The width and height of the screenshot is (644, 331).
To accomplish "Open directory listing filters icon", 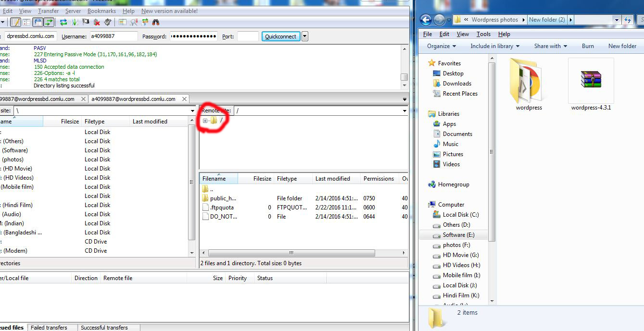I will [123, 22].
